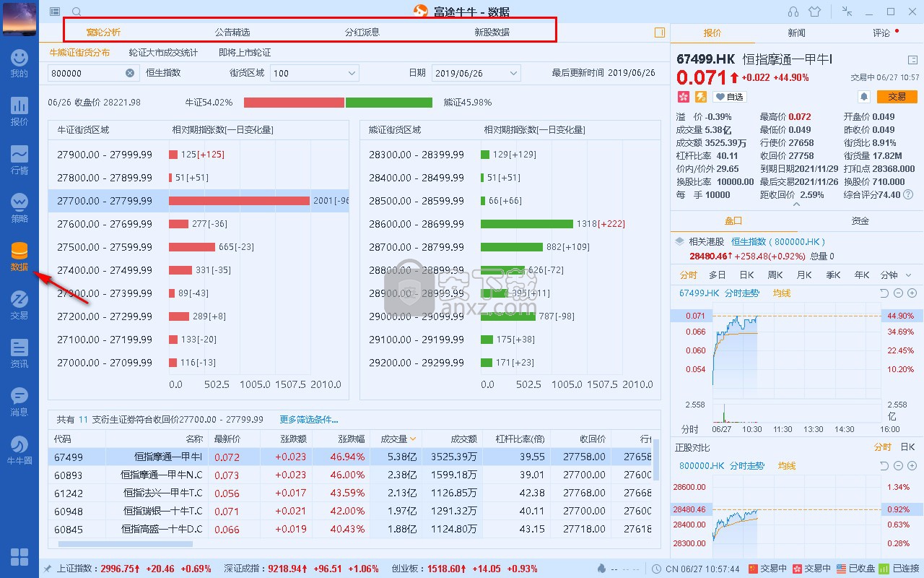The width and height of the screenshot is (924, 578).
Task: Select the 即将上市轮证 subtab
Action: (x=245, y=53)
